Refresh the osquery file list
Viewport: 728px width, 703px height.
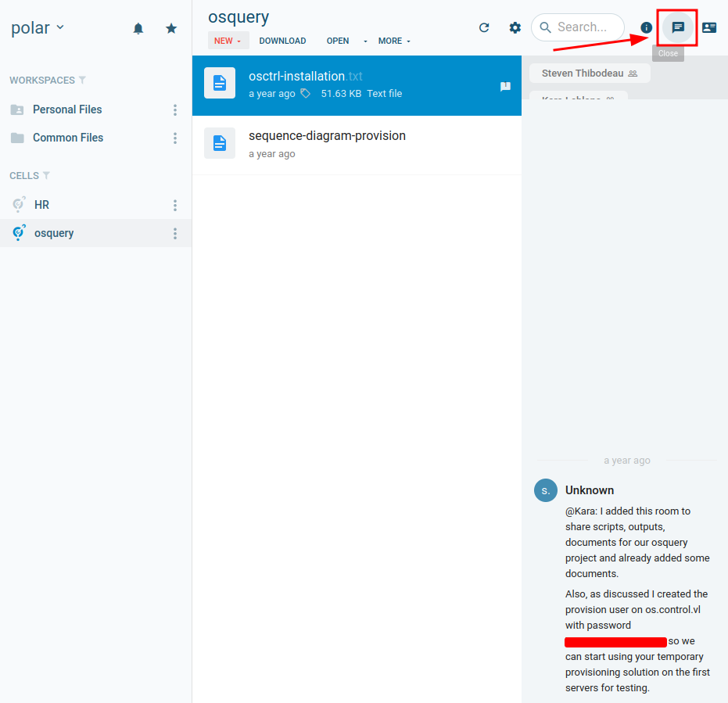tap(484, 28)
